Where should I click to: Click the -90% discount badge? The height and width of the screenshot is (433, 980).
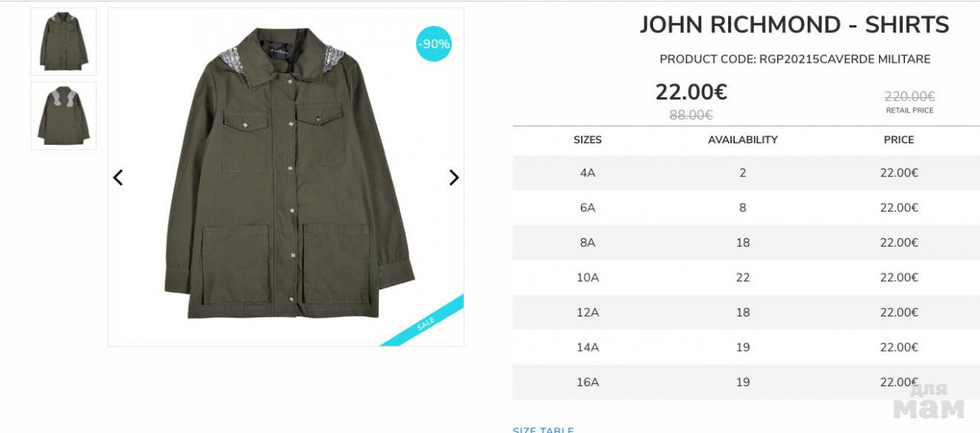coord(434,44)
